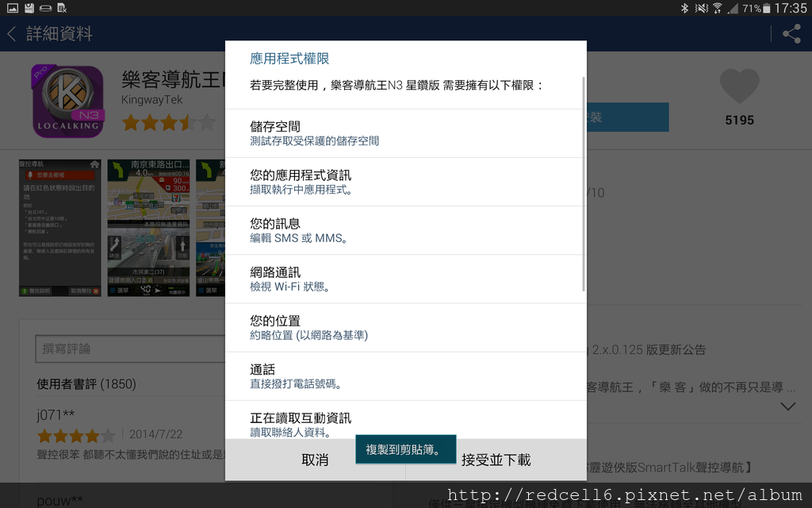Tap the keyboard notification icon in status bar
Viewport: 812px width, 508px height.
pos(45,8)
